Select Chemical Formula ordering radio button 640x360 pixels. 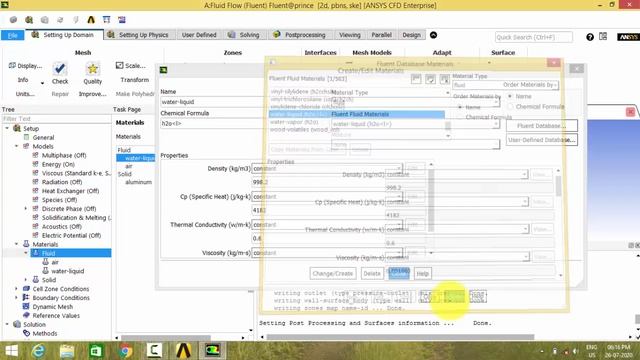[x=510, y=107]
